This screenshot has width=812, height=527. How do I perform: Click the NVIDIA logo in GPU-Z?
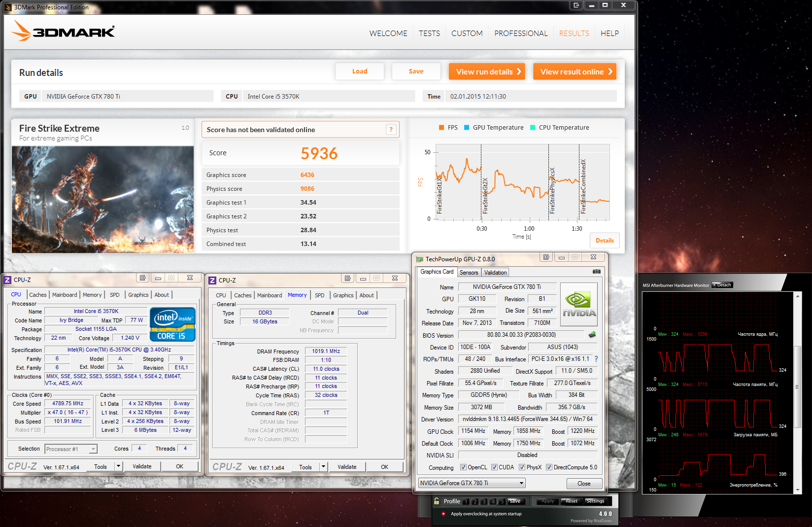[x=579, y=304]
